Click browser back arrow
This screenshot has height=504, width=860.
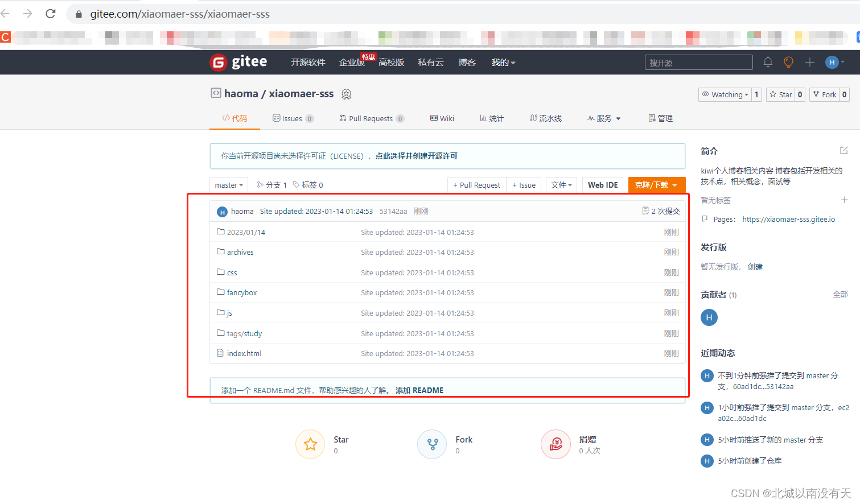click(6, 14)
